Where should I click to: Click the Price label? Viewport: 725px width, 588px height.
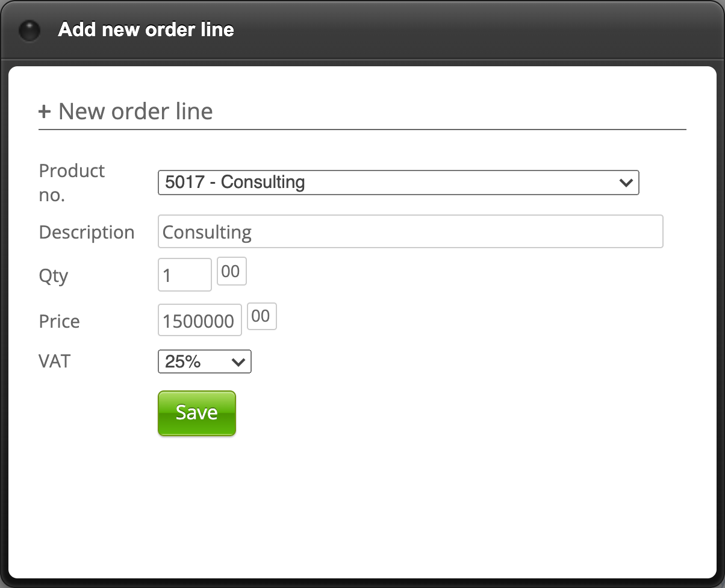59,321
